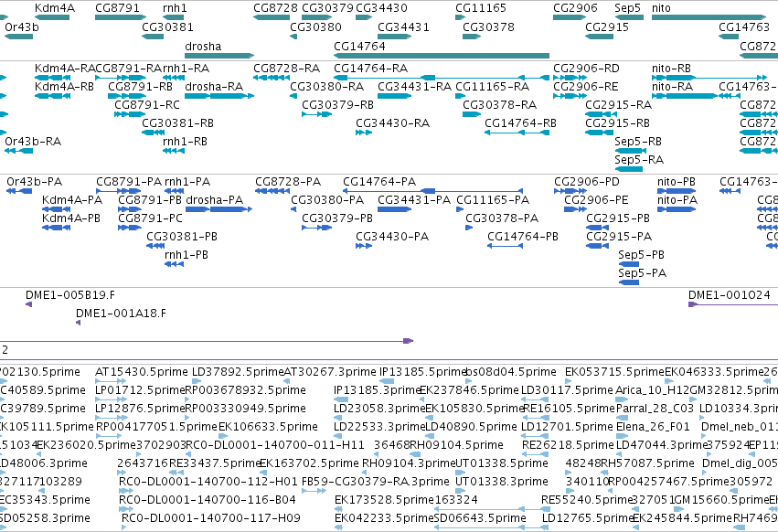
Task: Click the Or43b-RA transcript label
Action: pos(33,142)
